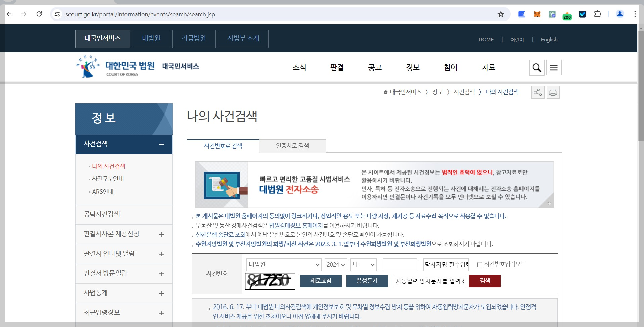Open the 참여 main menu
Screen dimensions: 644x327
pos(450,67)
